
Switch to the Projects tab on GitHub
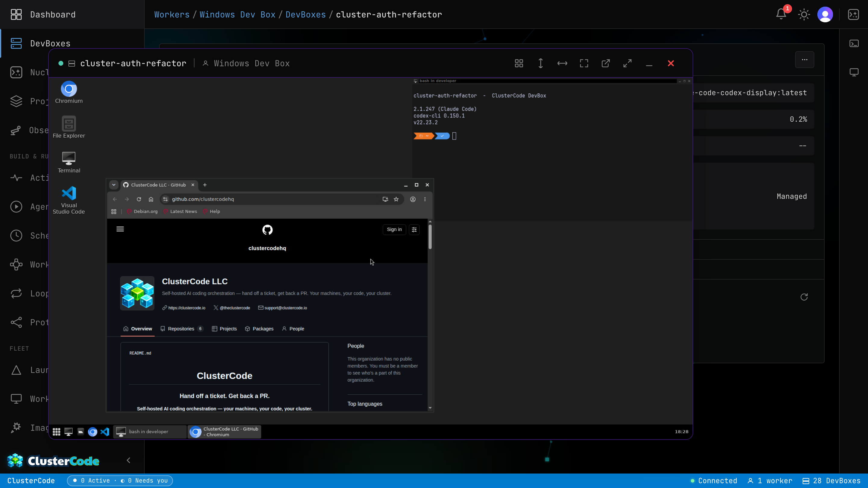[225, 329]
